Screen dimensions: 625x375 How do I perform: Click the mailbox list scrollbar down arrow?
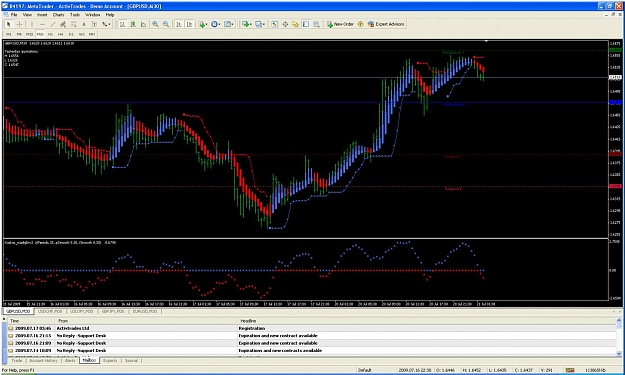click(619, 353)
